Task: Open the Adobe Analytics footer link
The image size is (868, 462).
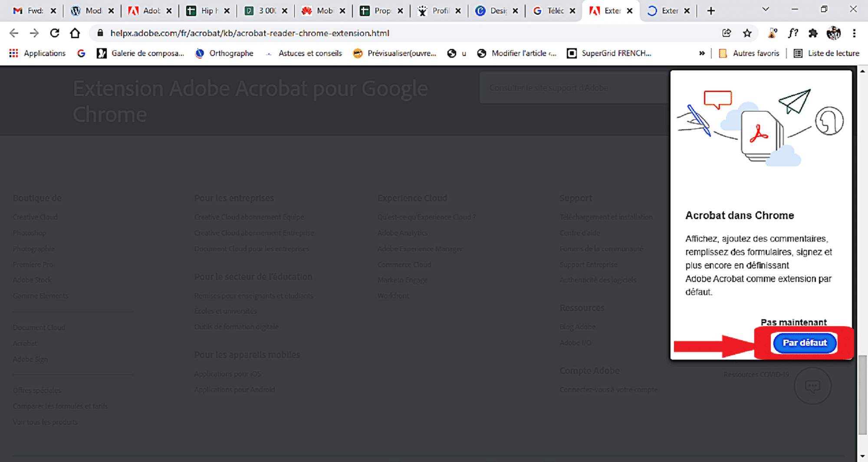Action: [402, 233]
